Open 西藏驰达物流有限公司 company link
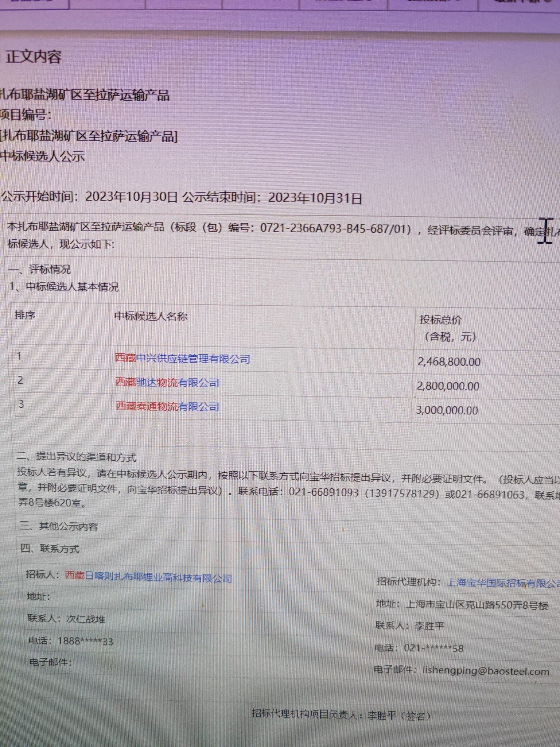 coord(167,382)
